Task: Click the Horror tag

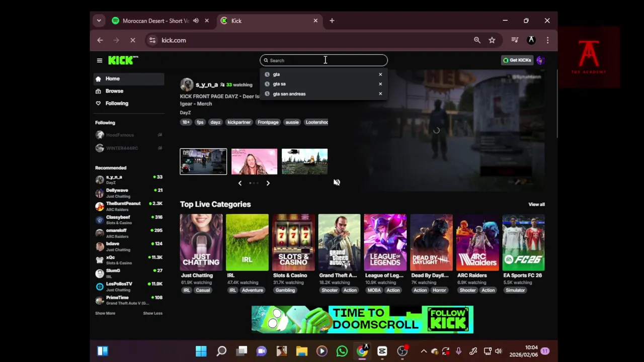Action: tap(439, 290)
